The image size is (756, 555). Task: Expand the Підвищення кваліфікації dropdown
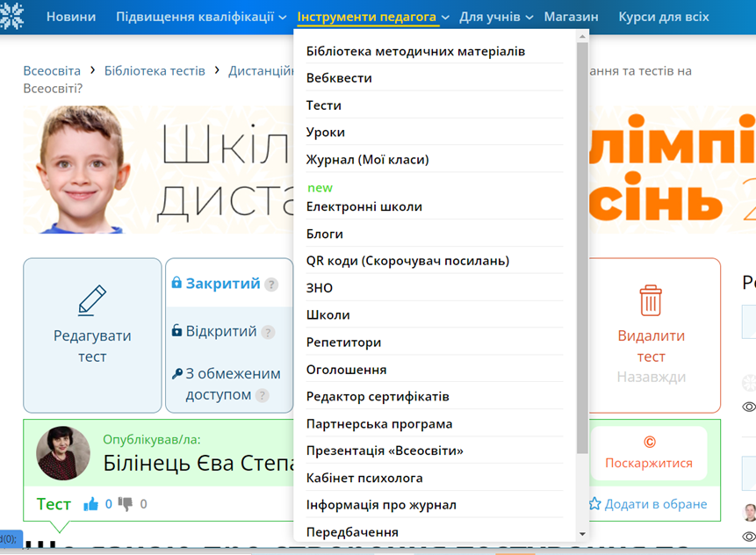[x=200, y=17]
